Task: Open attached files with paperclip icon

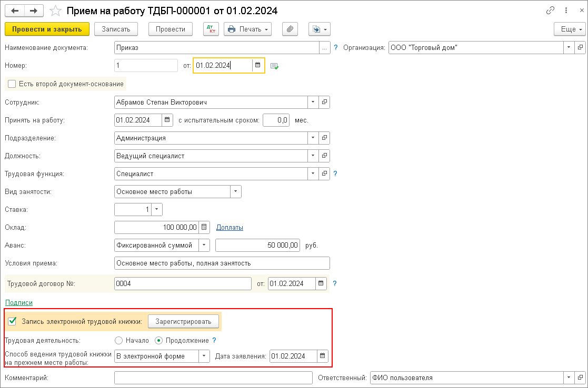Action: pyautogui.click(x=290, y=29)
